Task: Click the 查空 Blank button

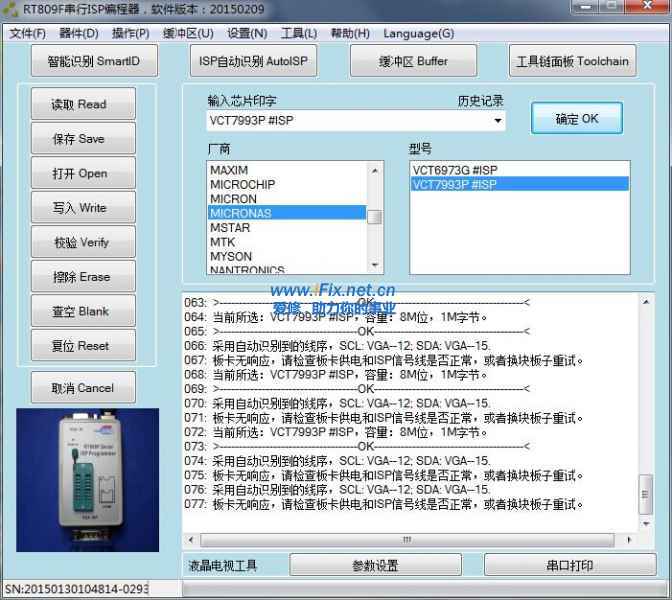Action: (83, 311)
